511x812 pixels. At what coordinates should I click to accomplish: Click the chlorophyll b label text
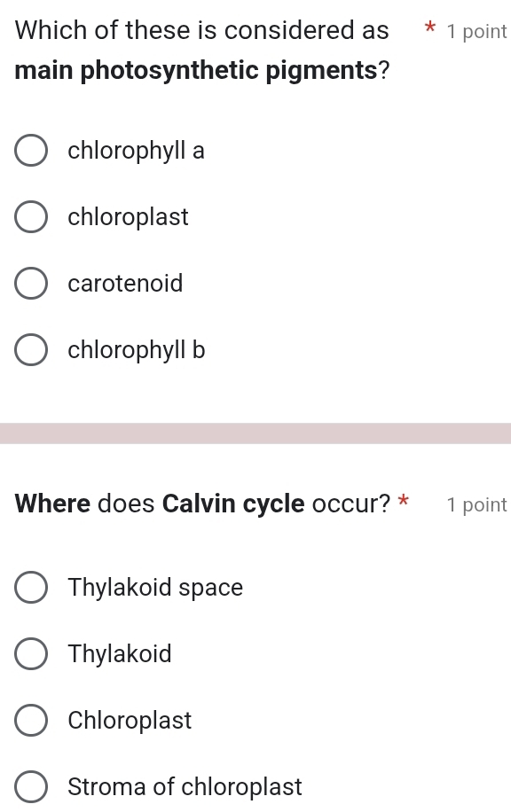point(136,349)
